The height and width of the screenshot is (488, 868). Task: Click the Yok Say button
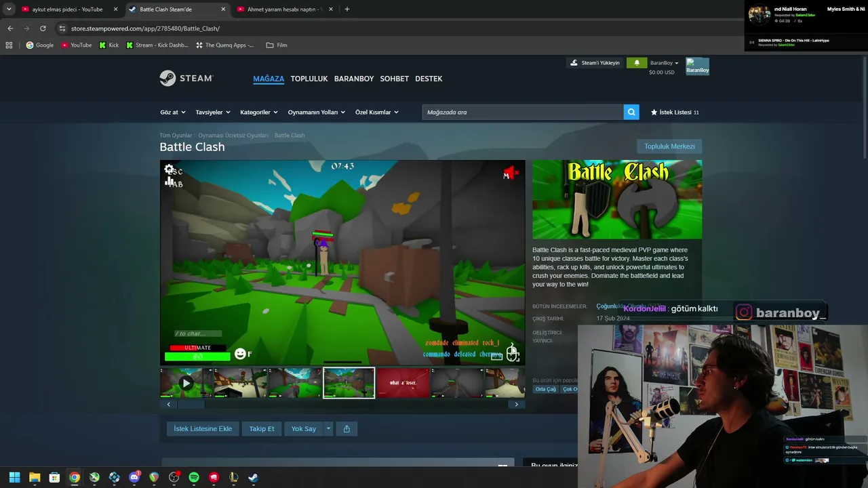(x=304, y=428)
